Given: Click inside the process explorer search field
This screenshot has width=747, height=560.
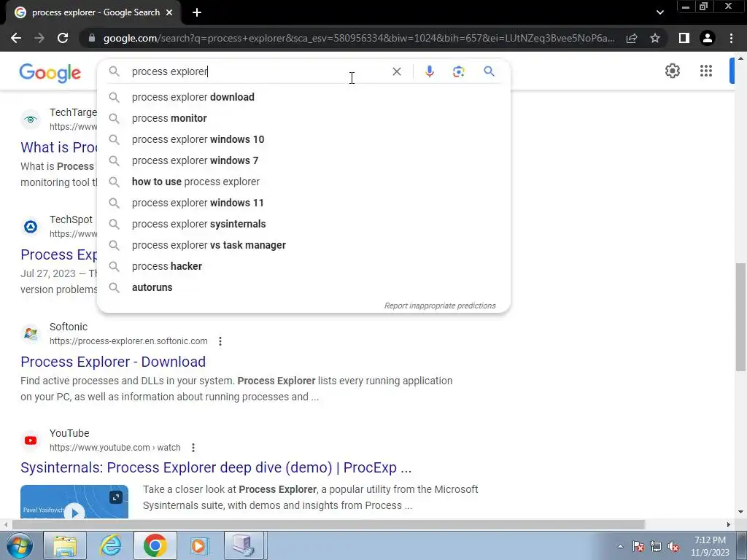Looking at the screenshot, I should (x=258, y=71).
